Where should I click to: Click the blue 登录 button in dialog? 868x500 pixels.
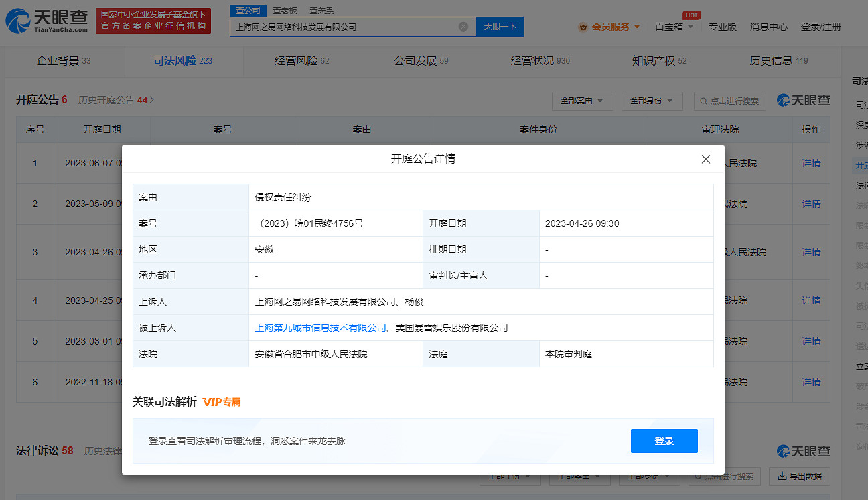664,441
